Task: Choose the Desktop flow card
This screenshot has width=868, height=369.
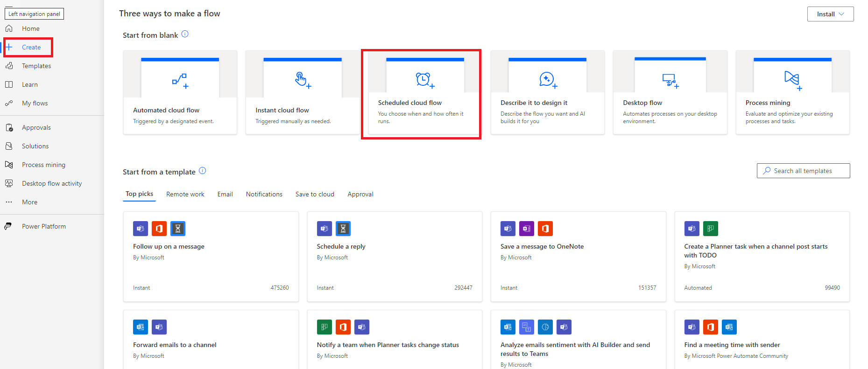Action: tap(670, 92)
